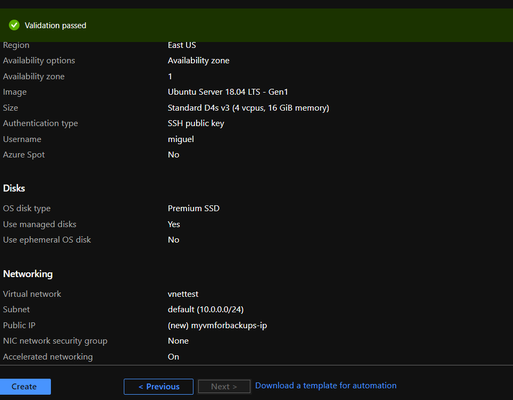The width and height of the screenshot is (513, 400).
Task: Click the username value miguel
Action: click(x=181, y=139)
